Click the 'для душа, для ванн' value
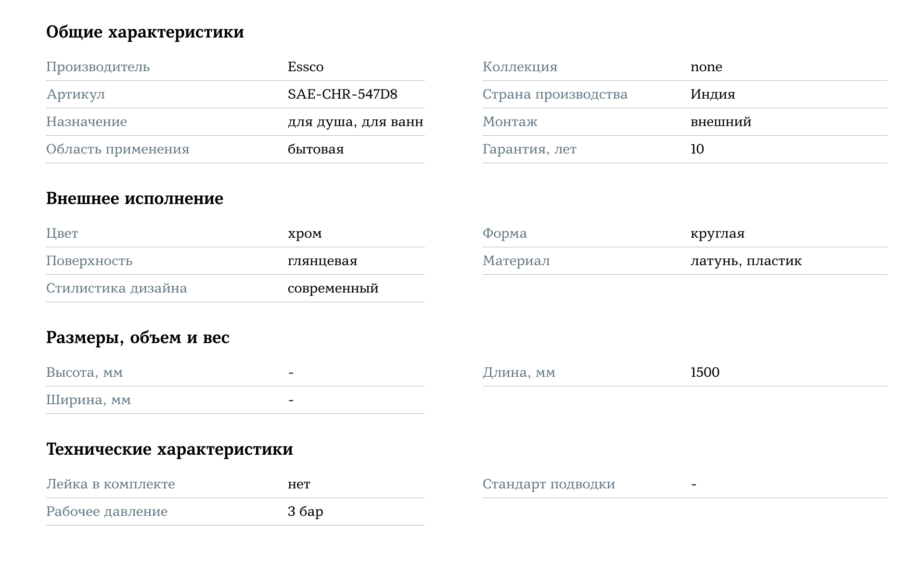Viewport: 924px width, 563px height. 355,122
